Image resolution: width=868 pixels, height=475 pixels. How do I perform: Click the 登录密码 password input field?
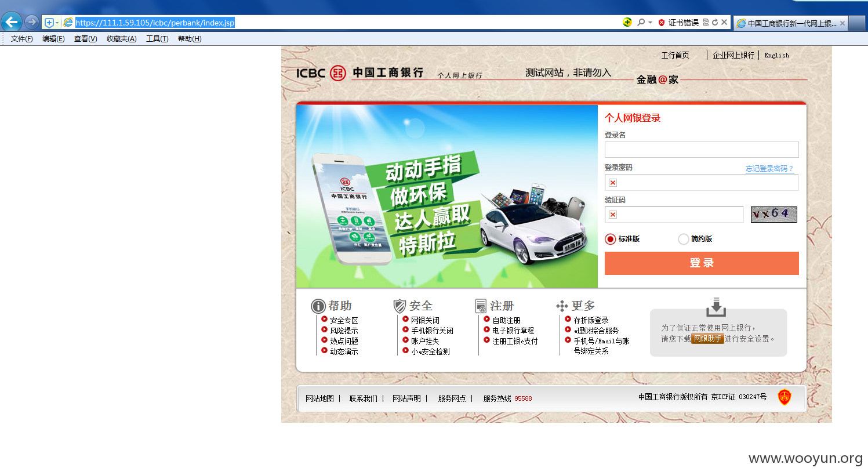coord(702,183)
